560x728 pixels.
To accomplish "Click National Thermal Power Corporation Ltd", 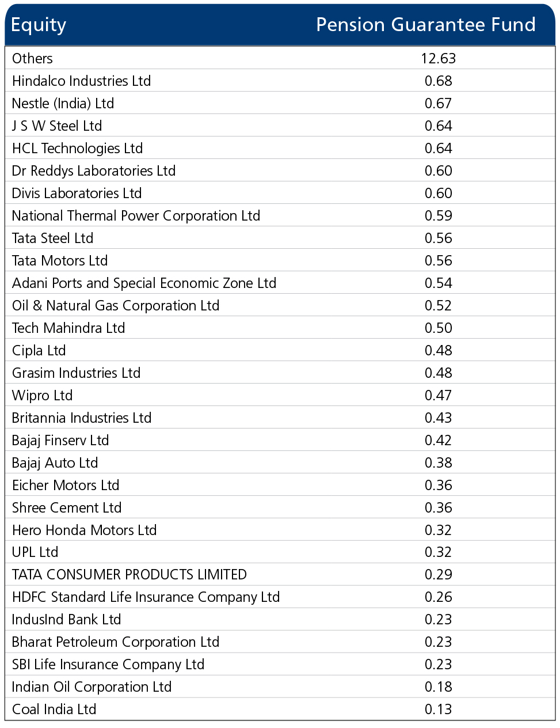I will 136,215.
